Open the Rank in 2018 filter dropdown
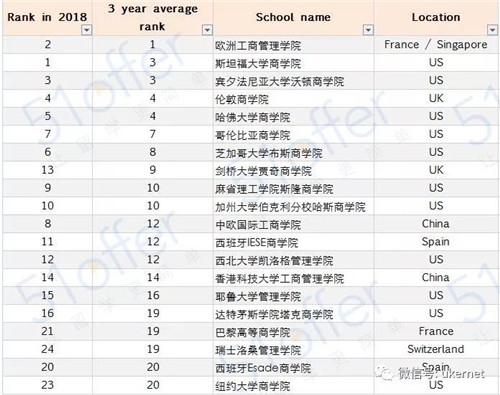 click(x=87, y=30)
